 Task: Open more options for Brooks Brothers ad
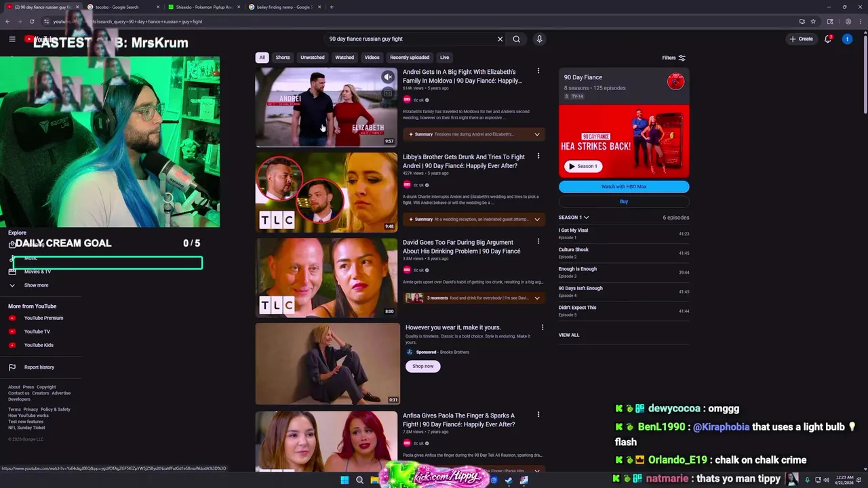pos(542,327)
